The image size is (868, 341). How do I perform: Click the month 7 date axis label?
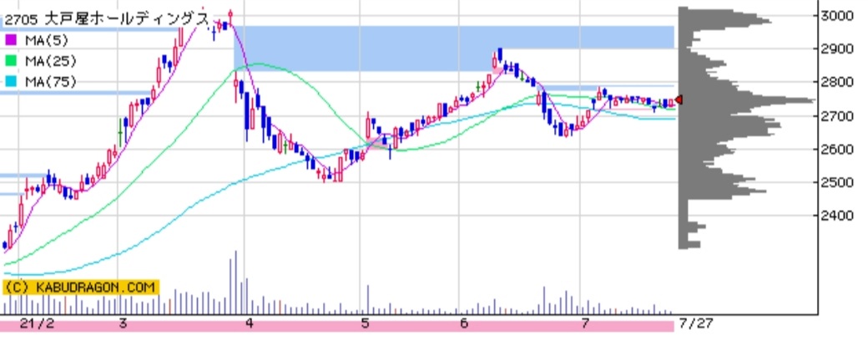585,323
